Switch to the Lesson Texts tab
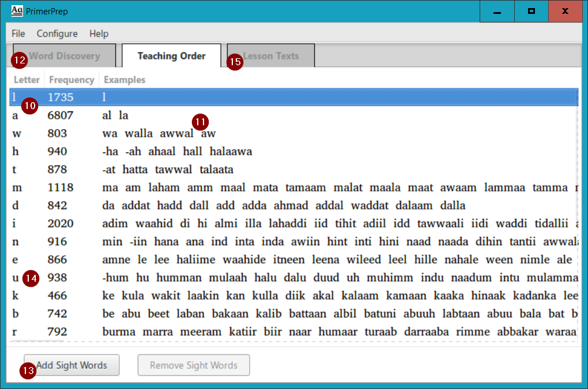This screenshot has width=588, height=389. coord(271,55)
